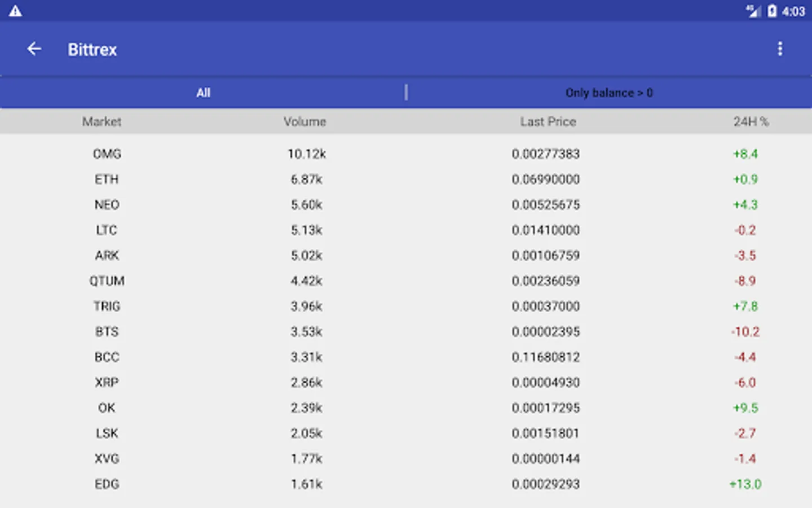Click the +8.4 change value
Image resolution: width=812 pixels, height=508 pixels.
[x=745, y=154]
